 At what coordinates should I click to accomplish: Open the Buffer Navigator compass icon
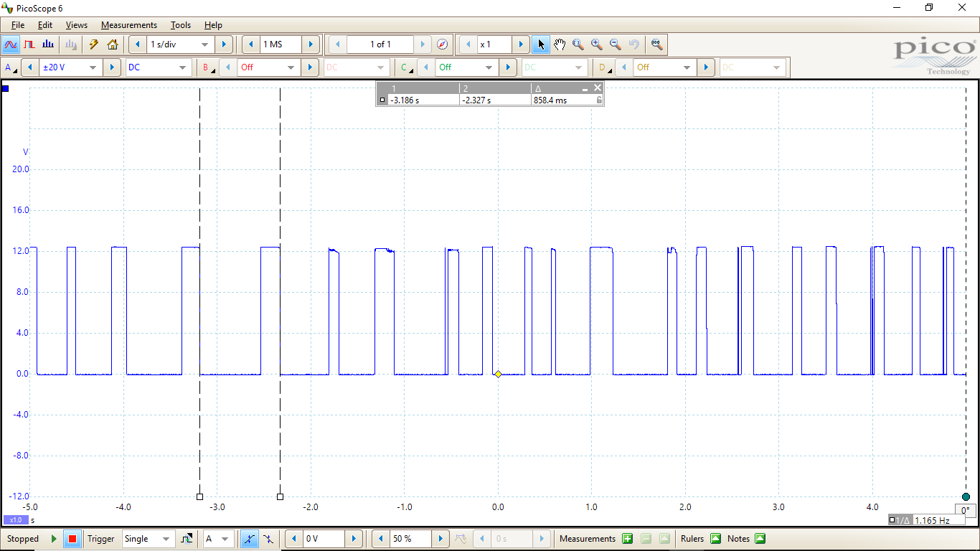tap(443, 44)
